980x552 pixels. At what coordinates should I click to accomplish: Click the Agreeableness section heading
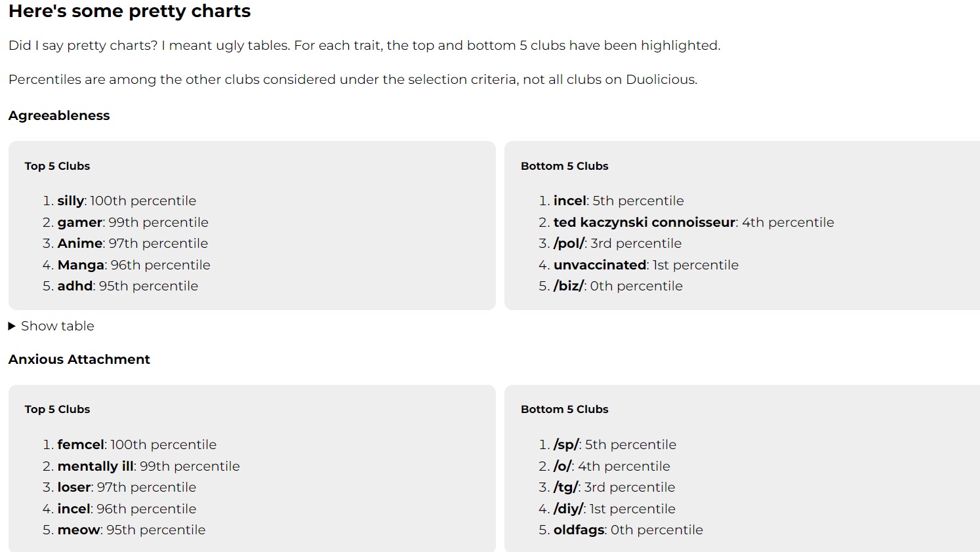tap(59, 115)
